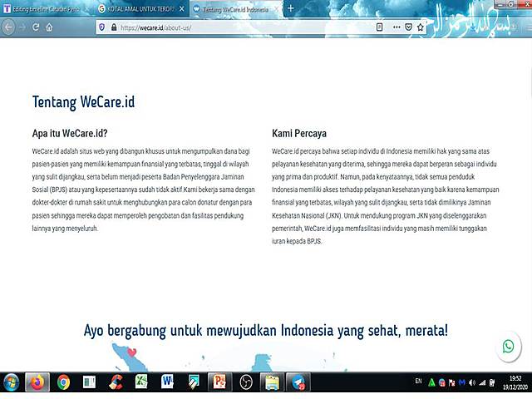Go back to the previous page
Viewport: 532px width, 399px height.
click(x=8, y=27)
